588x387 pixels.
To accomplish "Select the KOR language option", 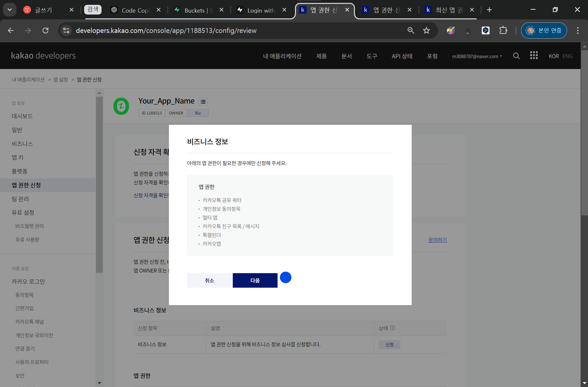I will [x=554, y=56].
